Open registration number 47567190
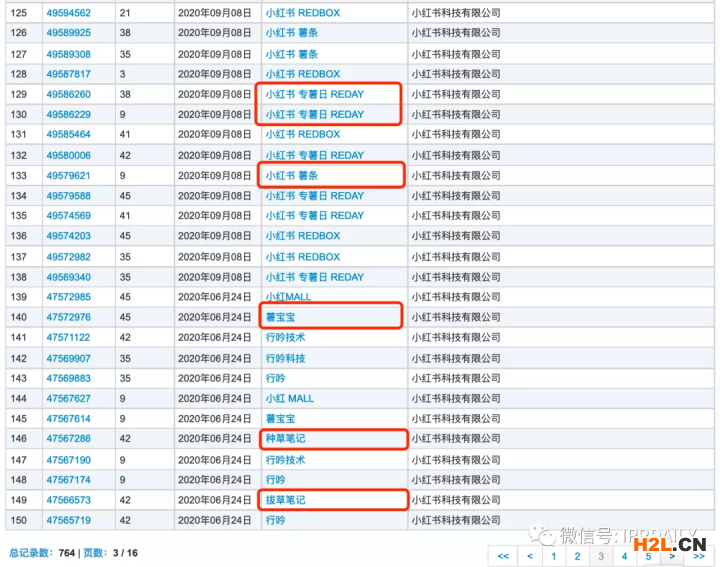This screenshot has width=720, height=567. (68, 460)
